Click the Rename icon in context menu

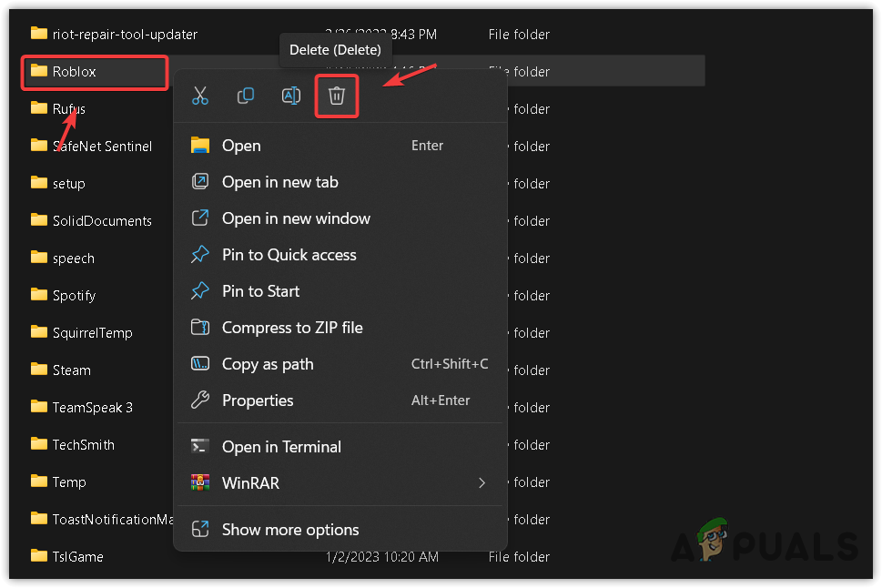[x=291, y=96]
